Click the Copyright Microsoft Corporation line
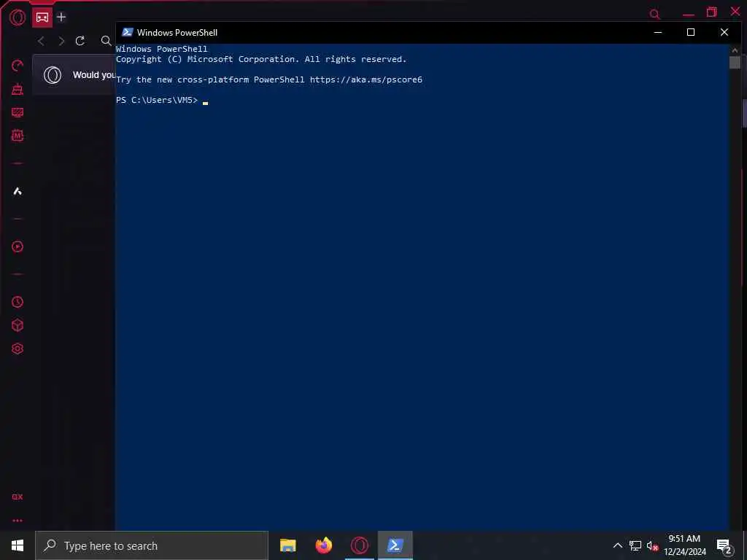This screenshot has height=560, width=747. click(261, 59)
